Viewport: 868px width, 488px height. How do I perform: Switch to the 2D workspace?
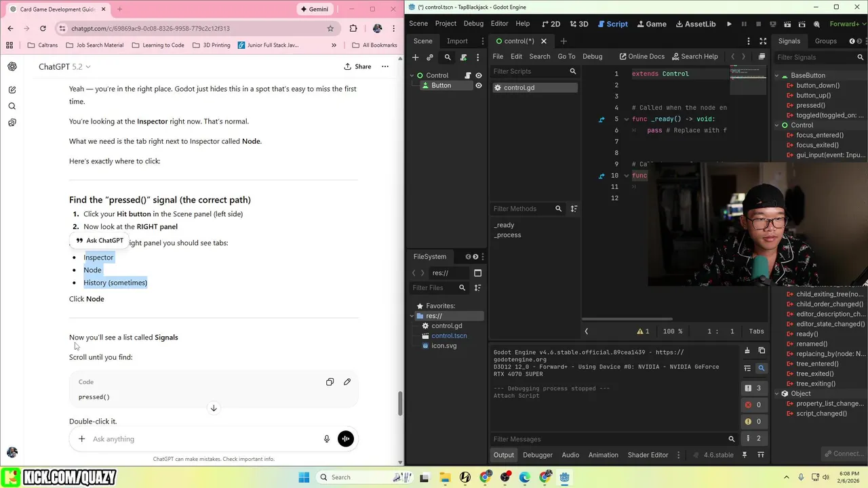pyautogui.click(x=550, y=24)
